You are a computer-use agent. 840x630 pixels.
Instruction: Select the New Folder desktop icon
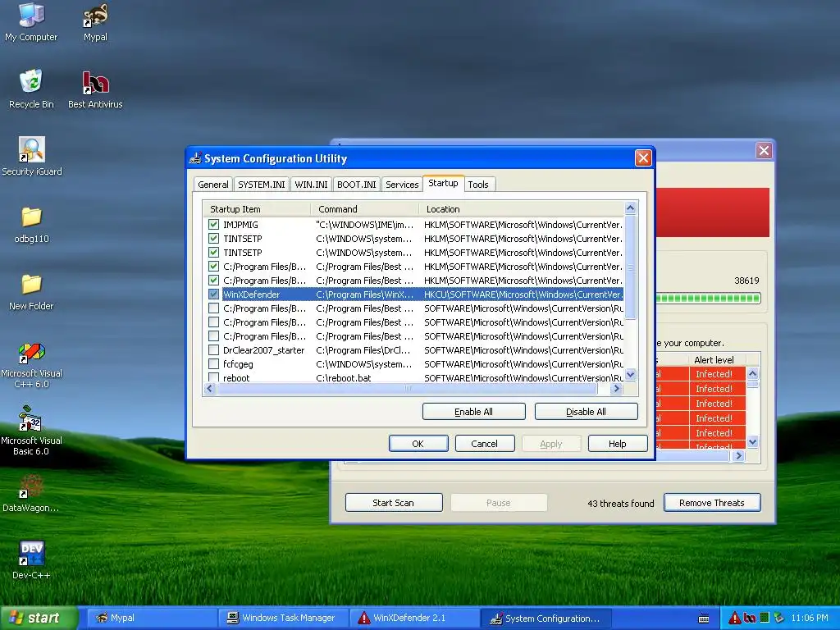[x=32, y=291]
